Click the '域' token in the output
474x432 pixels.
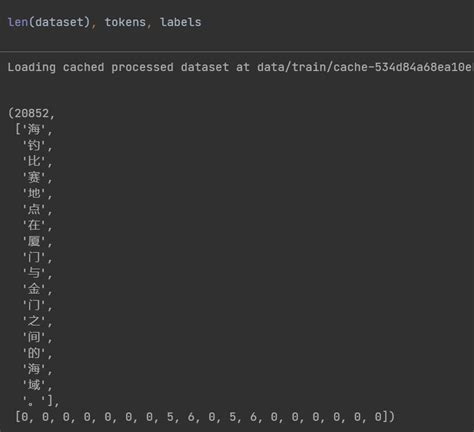tap(34, 385)
